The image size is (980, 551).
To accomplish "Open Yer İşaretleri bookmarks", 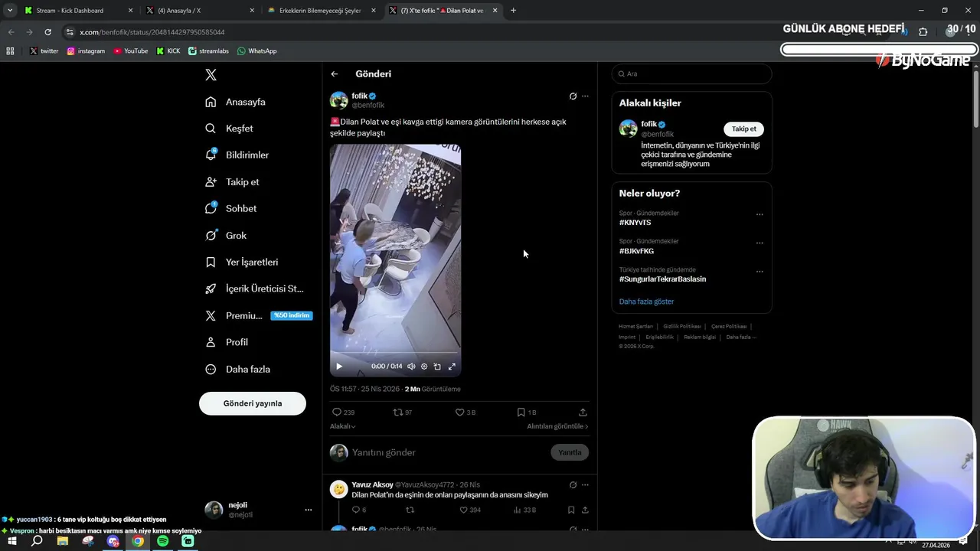I will [242, 262].
